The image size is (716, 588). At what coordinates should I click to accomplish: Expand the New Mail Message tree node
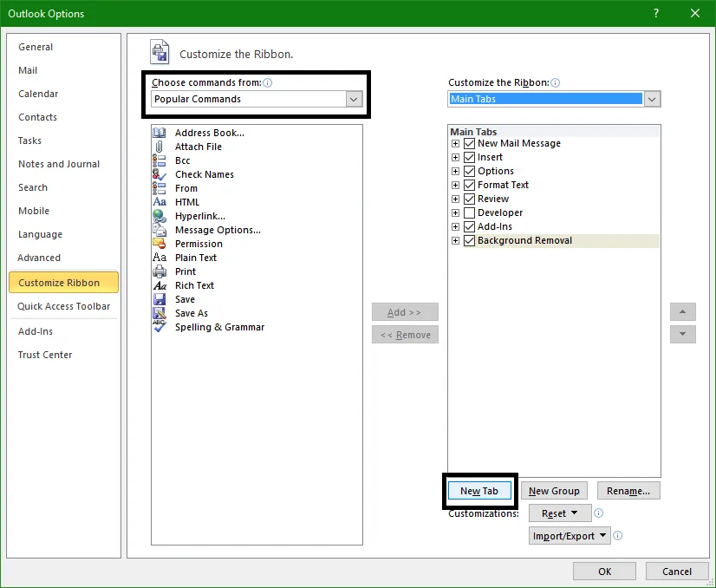(455, 143)
